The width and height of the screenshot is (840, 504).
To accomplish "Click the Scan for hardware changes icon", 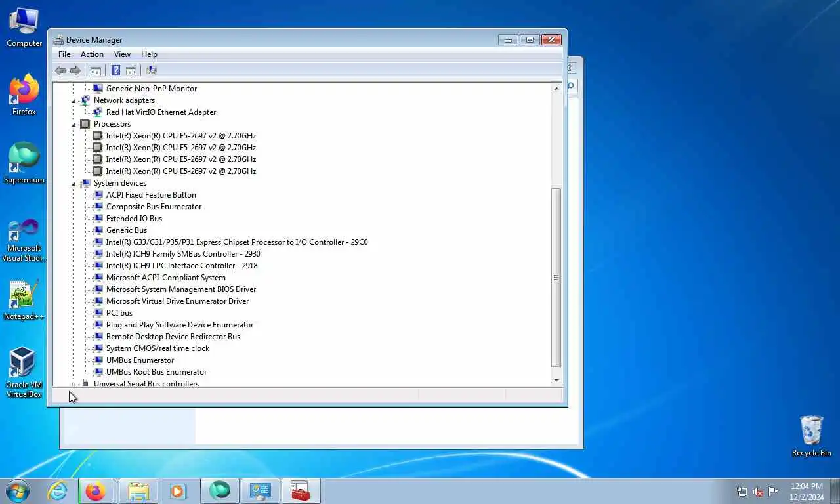I will point(152,70).
